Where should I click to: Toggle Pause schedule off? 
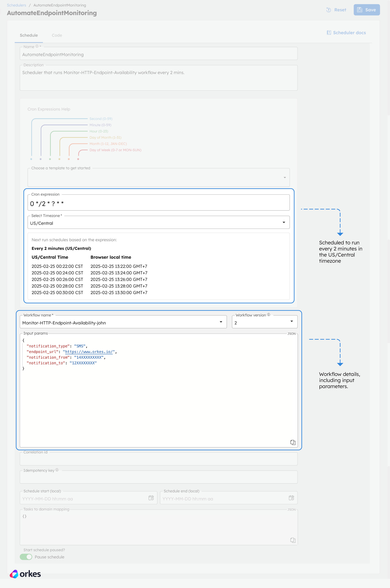26,557
